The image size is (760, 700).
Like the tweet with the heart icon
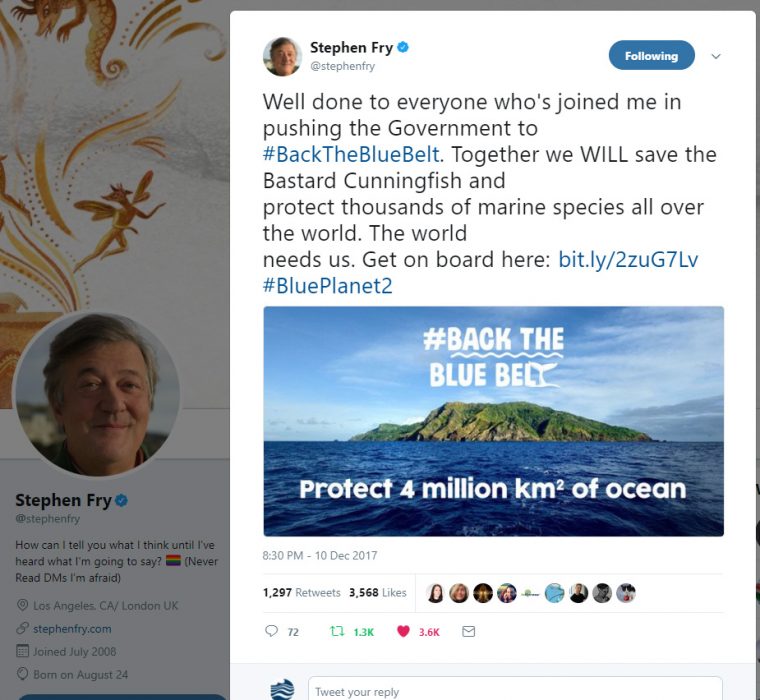[403, 631]
